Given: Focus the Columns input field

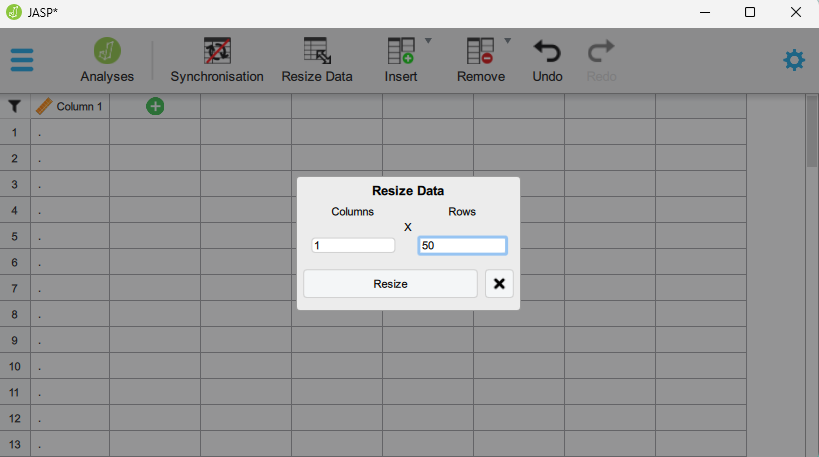Looking at the screenshot, I should click(353, 245).
